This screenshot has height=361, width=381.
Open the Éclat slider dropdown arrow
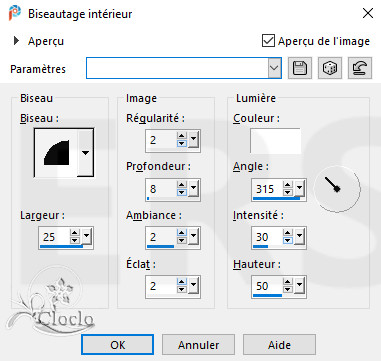point(193,286)
